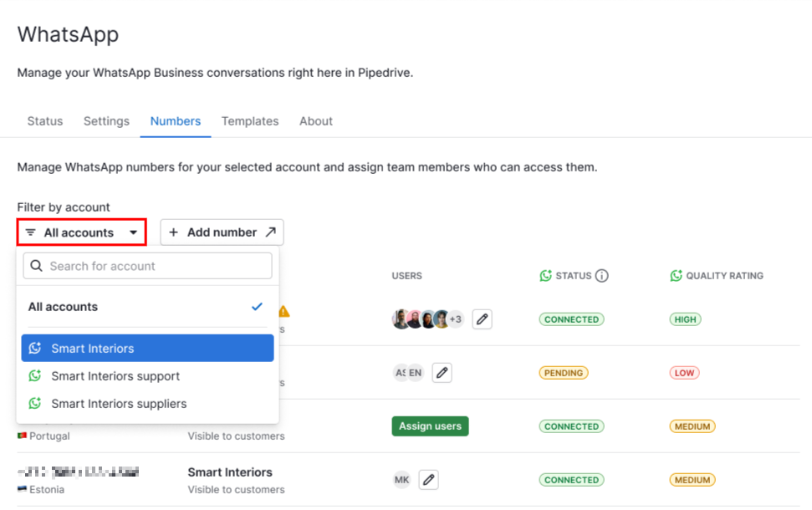812x510 pixels.
Task: Click the Search for account field
Action: (147, 266)
